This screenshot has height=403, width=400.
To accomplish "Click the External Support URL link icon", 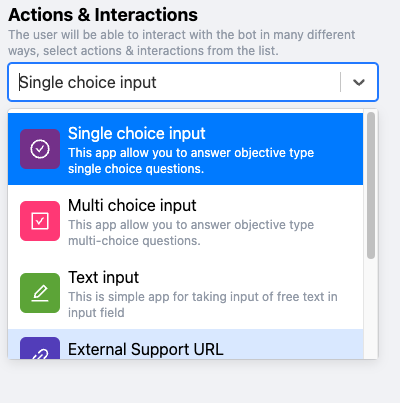I will coord(40,348).
